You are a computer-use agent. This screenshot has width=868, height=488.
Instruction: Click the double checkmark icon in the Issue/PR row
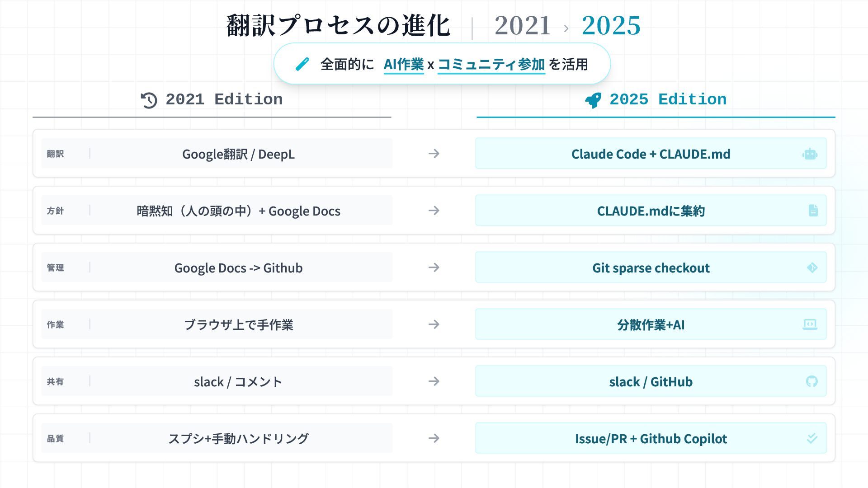tap(812, 438)
